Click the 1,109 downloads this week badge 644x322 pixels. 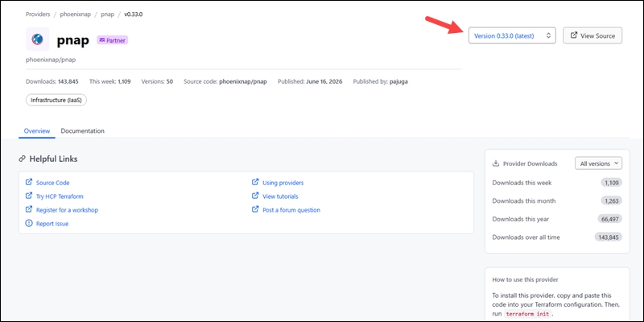click(611, 183)
